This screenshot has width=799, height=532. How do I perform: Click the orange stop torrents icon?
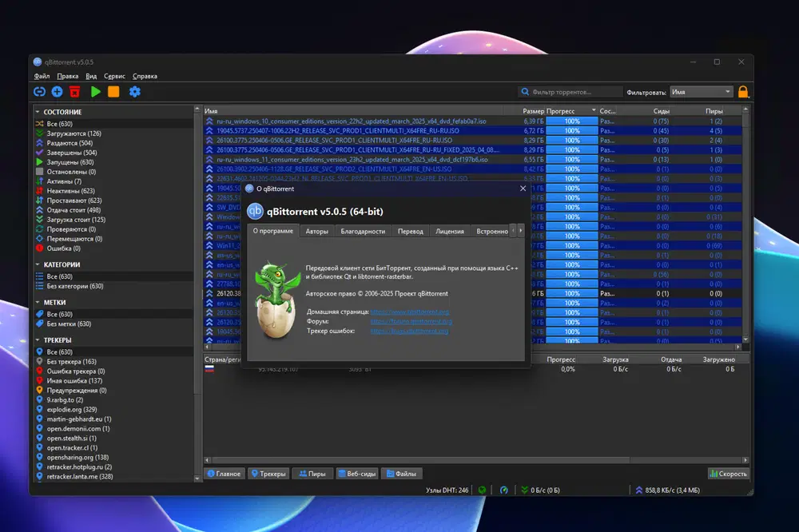pyautogui.click(x=113, y=92)
